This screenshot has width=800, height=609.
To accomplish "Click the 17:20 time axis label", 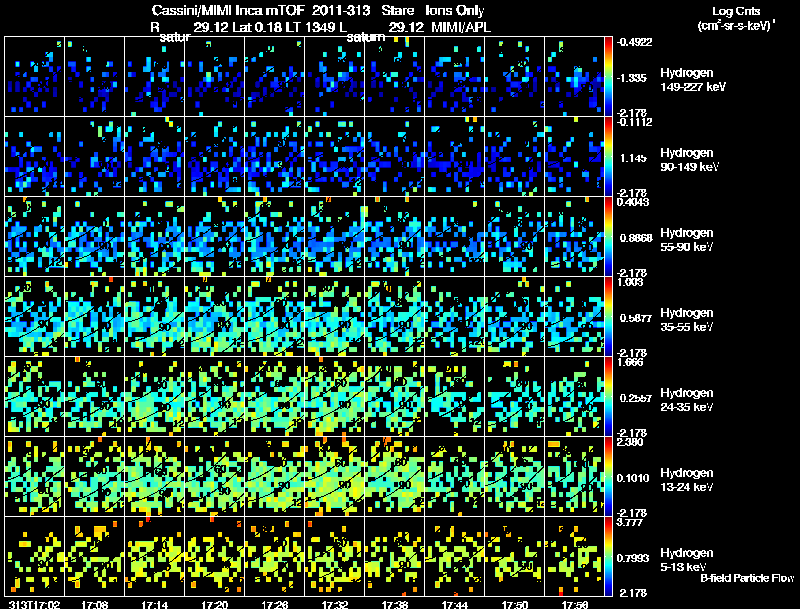I will [x=214, y=604].
